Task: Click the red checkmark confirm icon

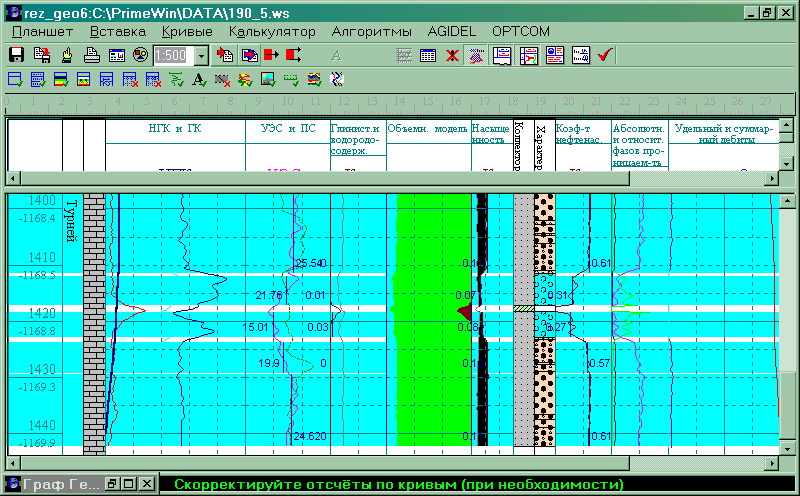Action: 605,55
